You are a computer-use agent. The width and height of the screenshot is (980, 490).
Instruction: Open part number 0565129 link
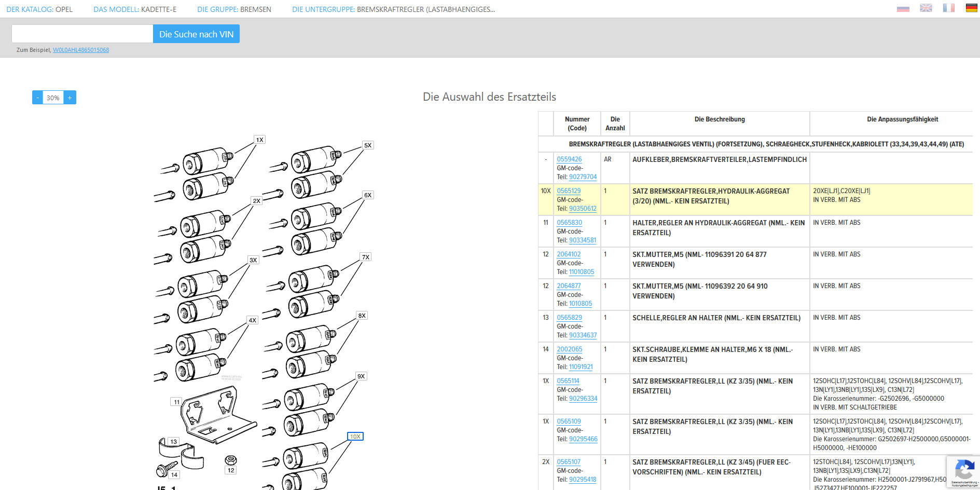click(569, 191)
